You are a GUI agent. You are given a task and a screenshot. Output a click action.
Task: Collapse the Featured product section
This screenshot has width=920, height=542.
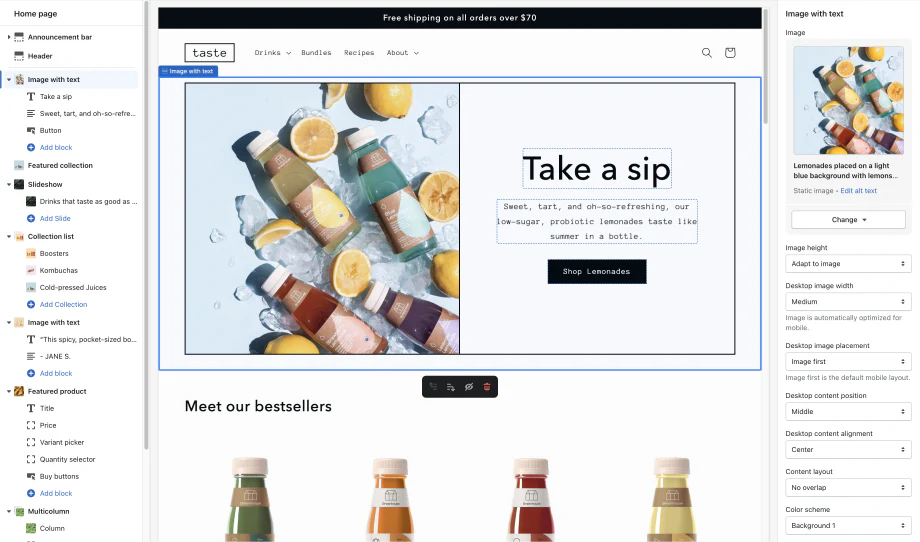9,391
